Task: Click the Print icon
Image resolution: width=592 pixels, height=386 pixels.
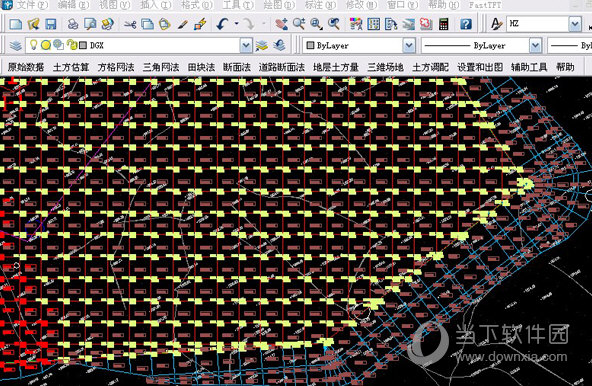Action: (x=72, y=24)
